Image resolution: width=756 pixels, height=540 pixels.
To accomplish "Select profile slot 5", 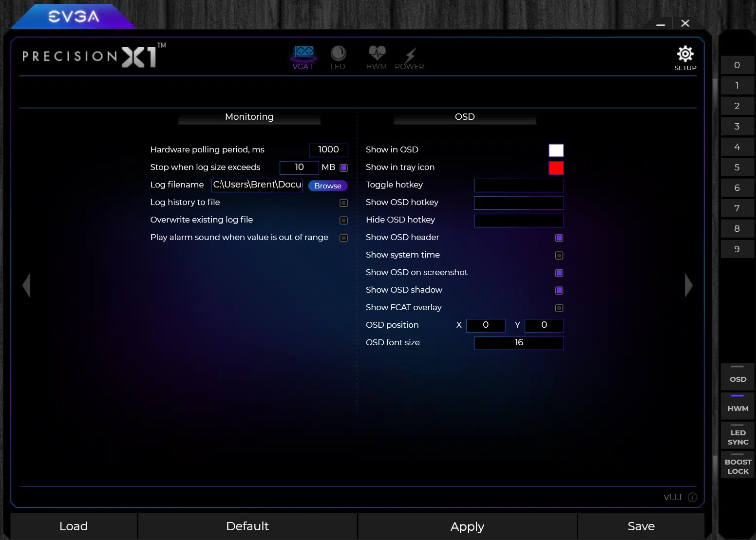I will point(737,167).
